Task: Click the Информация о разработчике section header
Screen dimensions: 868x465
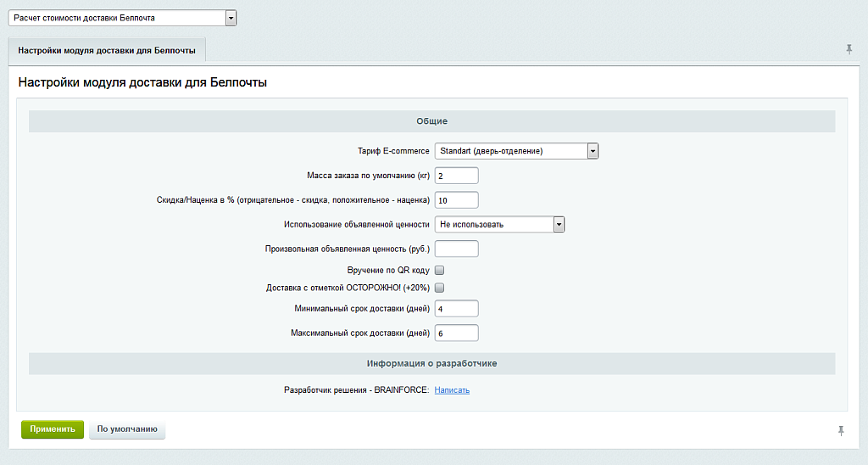Action: 431,363
